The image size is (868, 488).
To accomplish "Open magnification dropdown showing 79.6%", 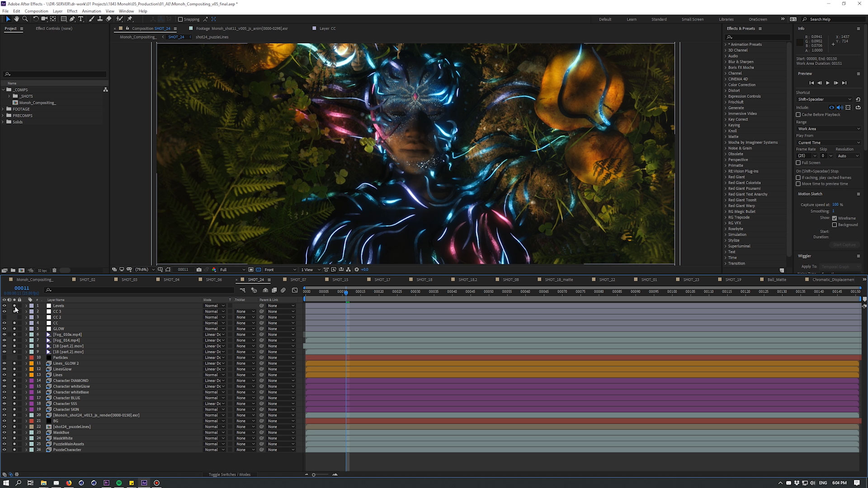I will pos(145,270).
